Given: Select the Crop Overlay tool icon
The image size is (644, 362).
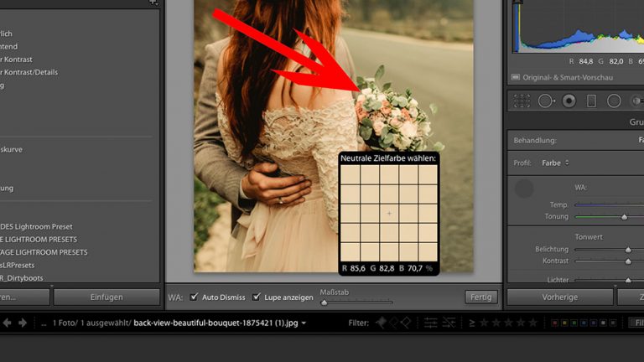Looking at the screenshot, I should 523,101.
